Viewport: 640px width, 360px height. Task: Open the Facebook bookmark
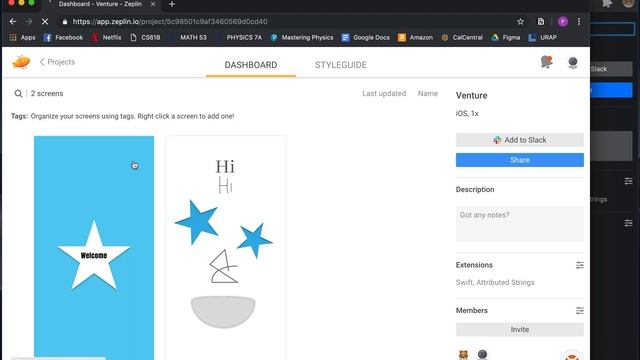tap(63, 38)
